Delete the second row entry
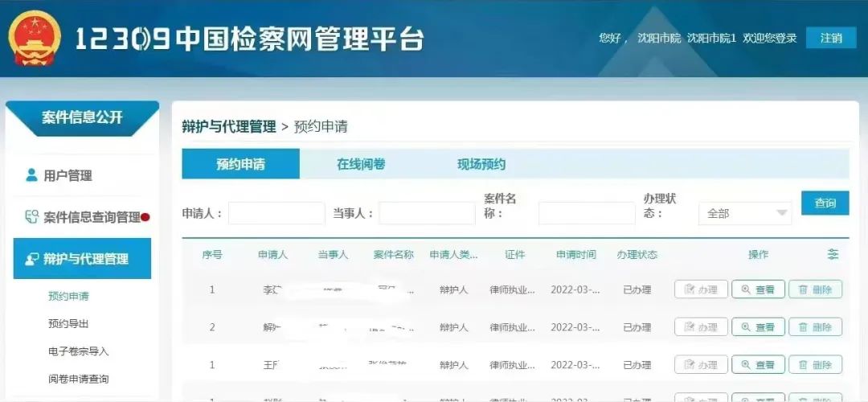Screen dimensions: 868x402 (815, 327)
